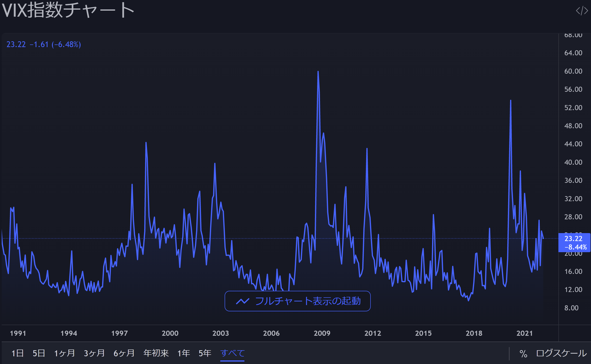Choose the 年初来 range
Screen dimensions: 591x364
click(x=156, y=353)
